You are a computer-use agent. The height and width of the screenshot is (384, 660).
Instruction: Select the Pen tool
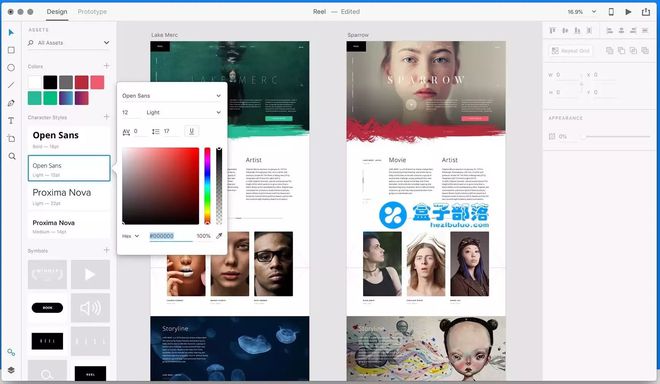pos(11,103)
